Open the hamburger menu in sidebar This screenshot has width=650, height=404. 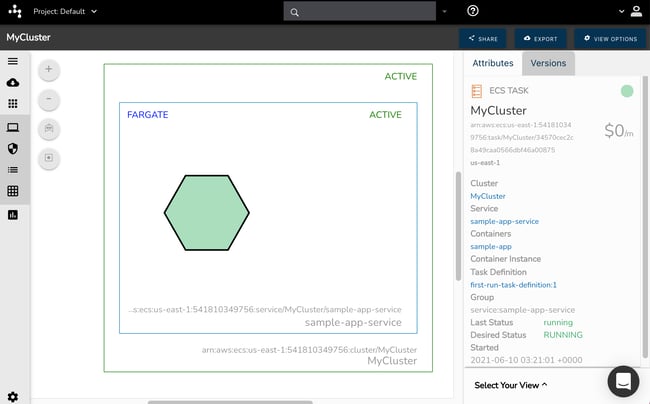click(13, 61)
